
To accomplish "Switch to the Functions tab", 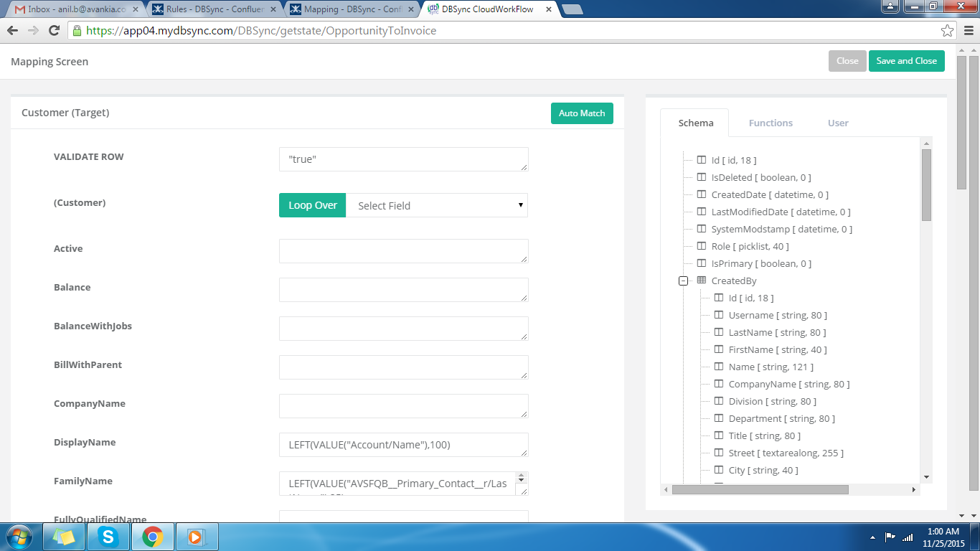I will [x=771, y=123].
